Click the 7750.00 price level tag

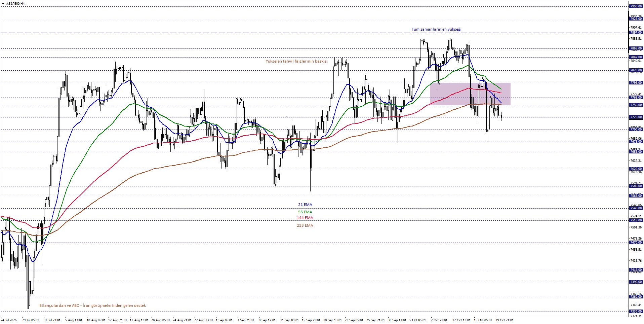[x=636, y=105]
